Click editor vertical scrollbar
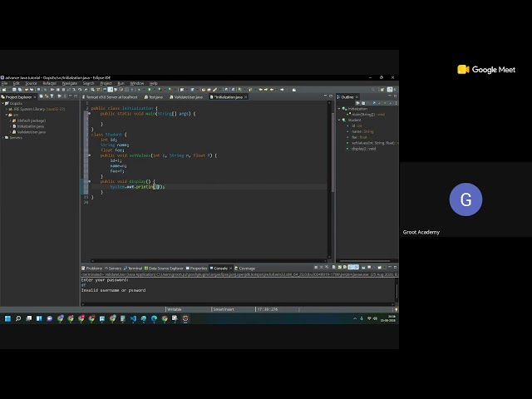532x399 pixels. [x=332, y=153]
